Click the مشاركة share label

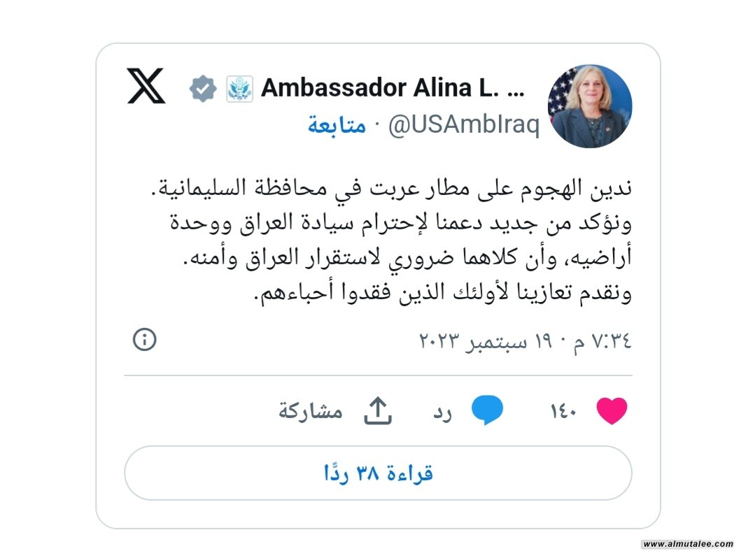[x=311, y=411]
